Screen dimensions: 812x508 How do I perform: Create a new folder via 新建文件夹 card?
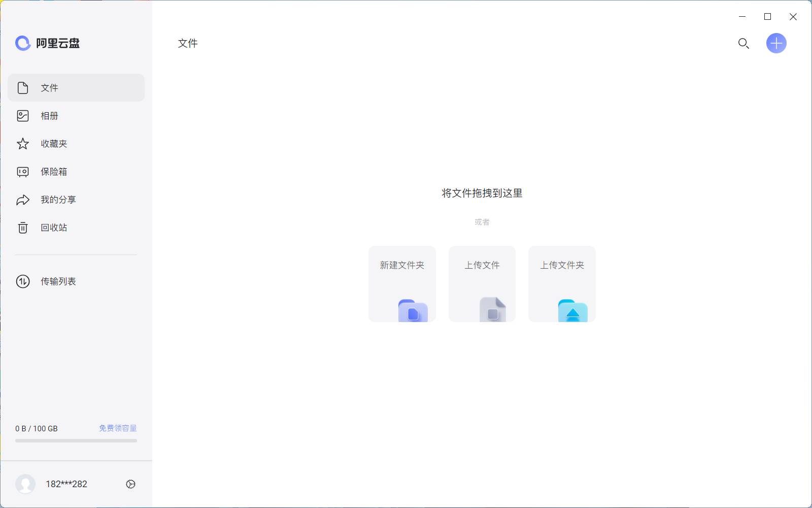(x=402, y=283)
